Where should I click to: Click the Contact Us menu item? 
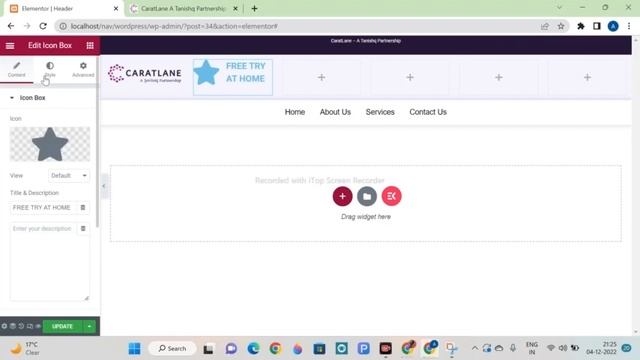[428, 112]
